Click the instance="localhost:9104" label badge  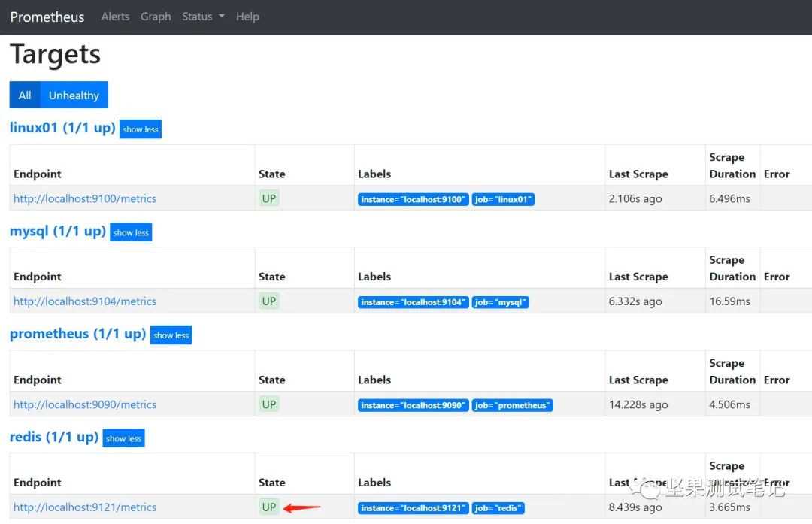pyautogui.click(x=414, y=302)
